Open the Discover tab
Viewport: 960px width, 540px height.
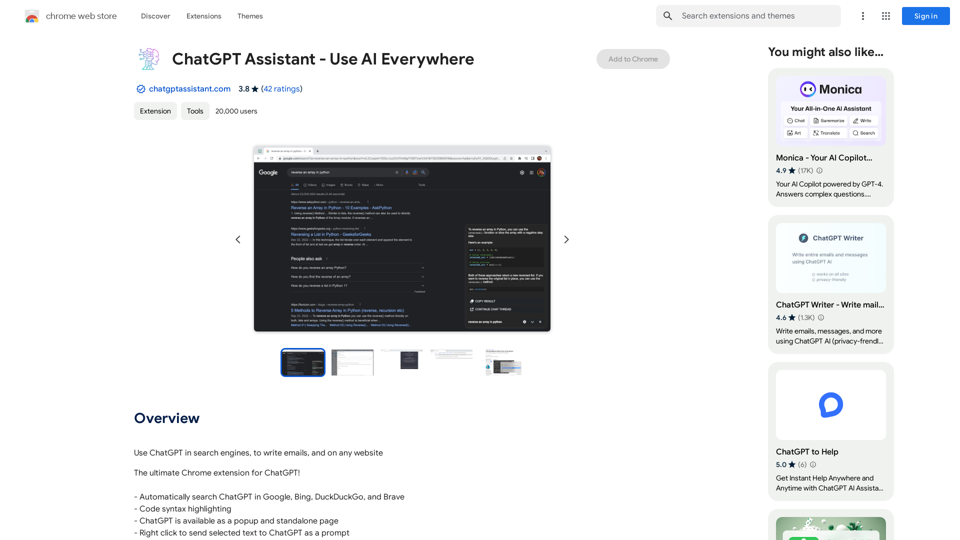point(156,16)
